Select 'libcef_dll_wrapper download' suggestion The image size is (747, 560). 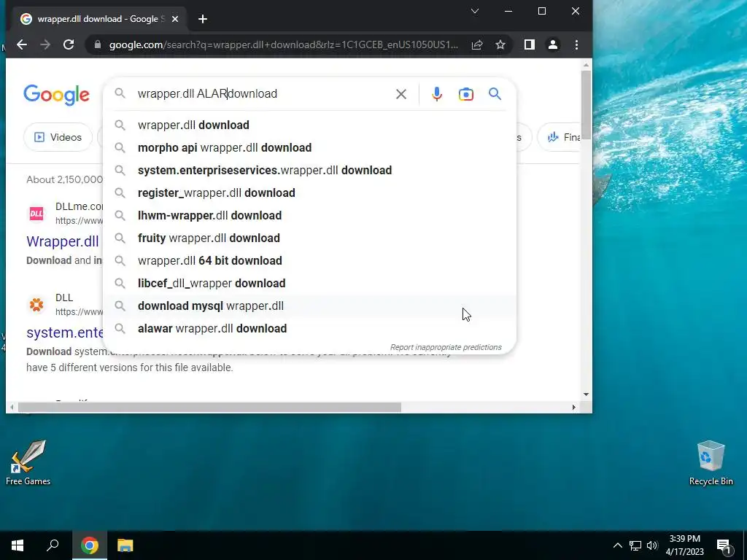(x=309, y=284)
